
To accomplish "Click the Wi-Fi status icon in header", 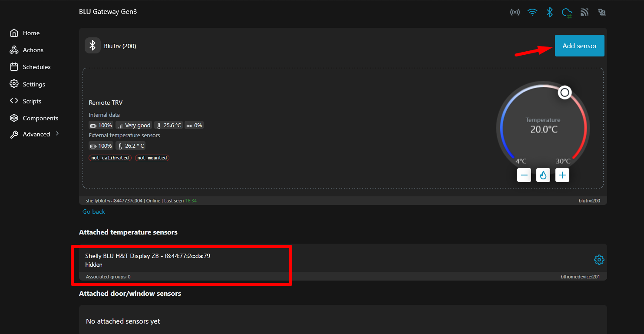I will [x=532, y=12].
